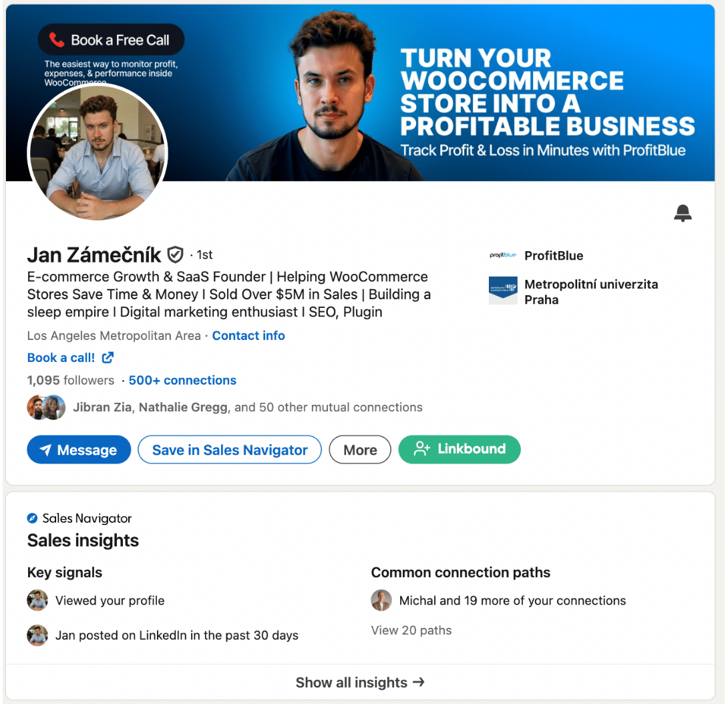Expand Show all insights
Viewport: 728px width, 704px height.
360,682
